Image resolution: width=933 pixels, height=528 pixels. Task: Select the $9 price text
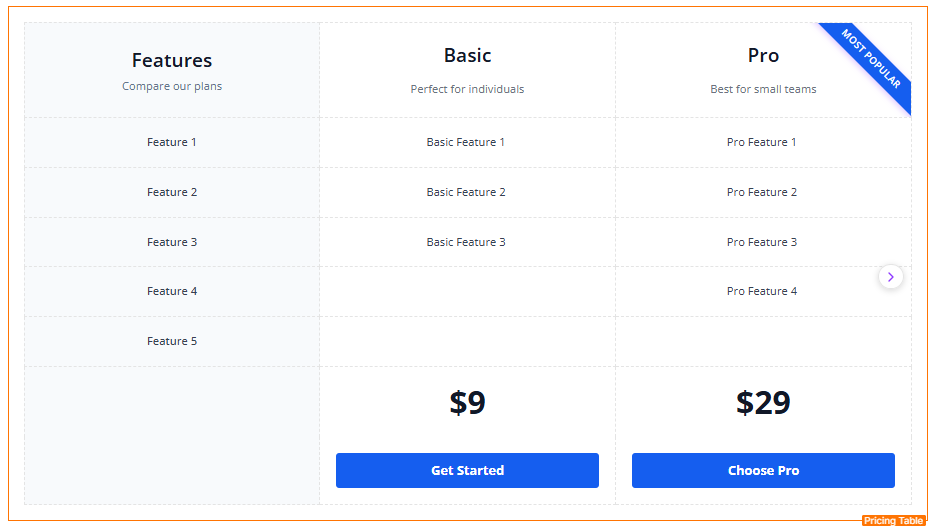(467, 402)
